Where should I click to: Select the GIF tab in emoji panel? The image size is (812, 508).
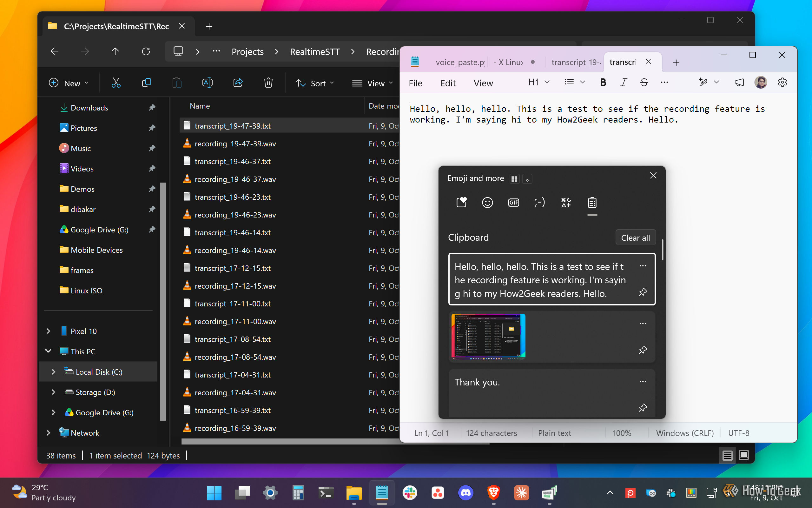tap(514, 203)
